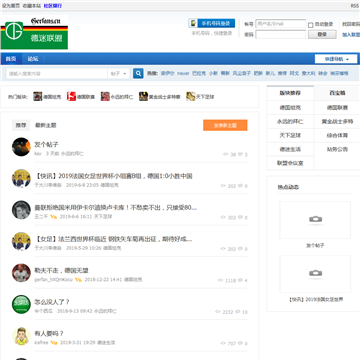Click the avatar of the 发个帖子 post

(21, 147)
